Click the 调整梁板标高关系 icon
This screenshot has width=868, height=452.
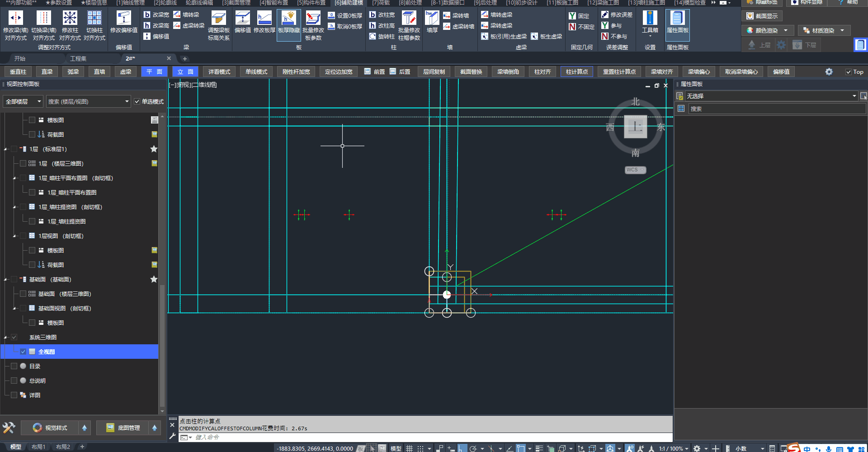point(218,19)
